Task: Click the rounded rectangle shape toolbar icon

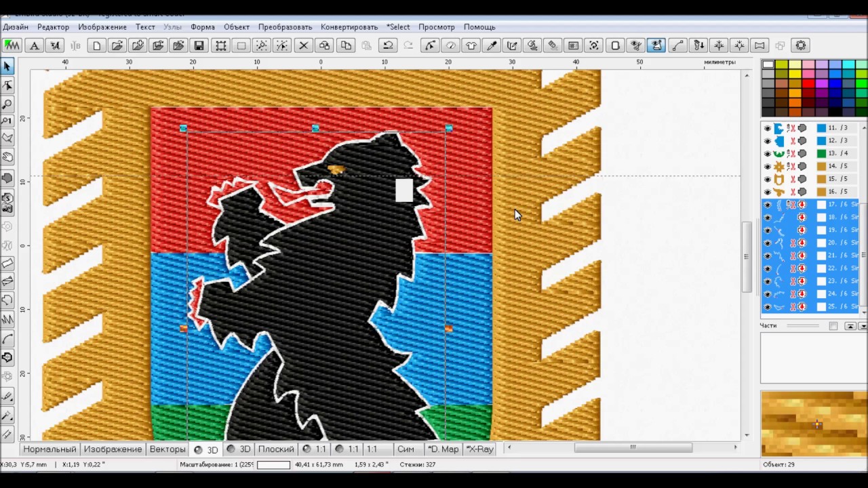Action: coord(615,45)
